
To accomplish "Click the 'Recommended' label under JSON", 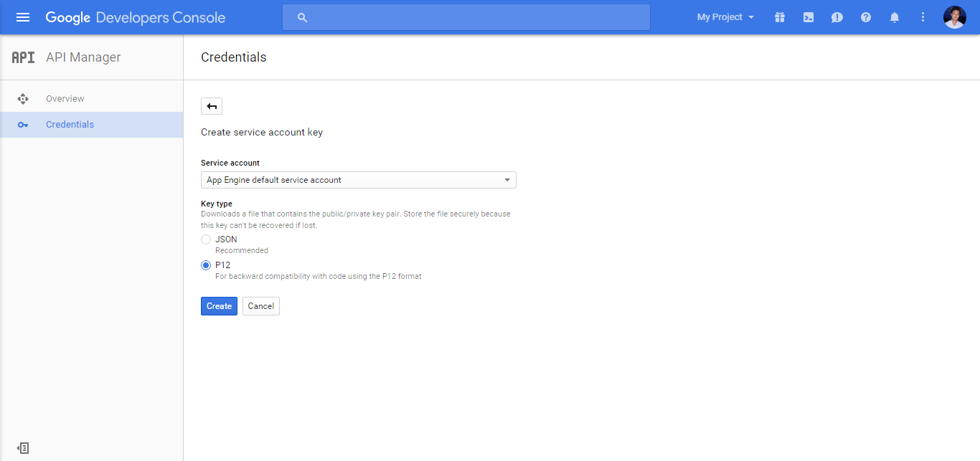I will coord(242,251).
